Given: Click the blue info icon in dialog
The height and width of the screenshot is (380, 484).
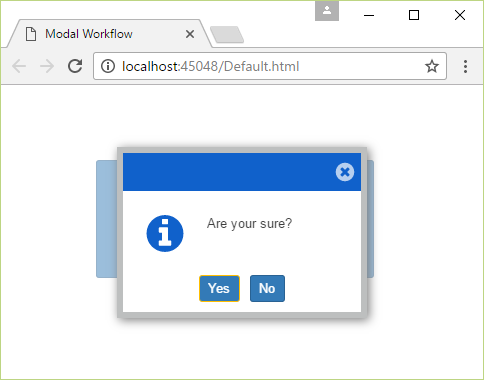Looking at the screenshot, I should click(165, 233).
